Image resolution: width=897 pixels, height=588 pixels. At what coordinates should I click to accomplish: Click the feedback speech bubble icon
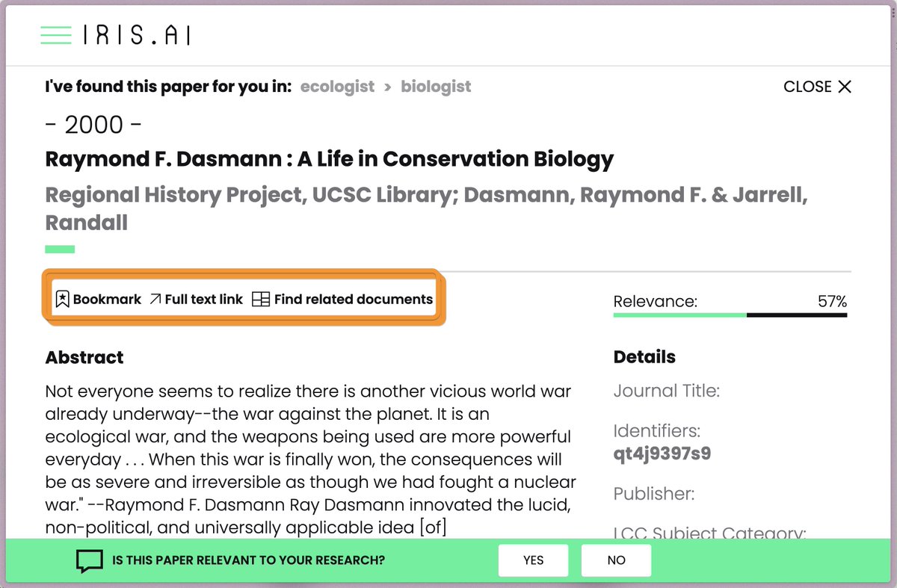(90, 560)
